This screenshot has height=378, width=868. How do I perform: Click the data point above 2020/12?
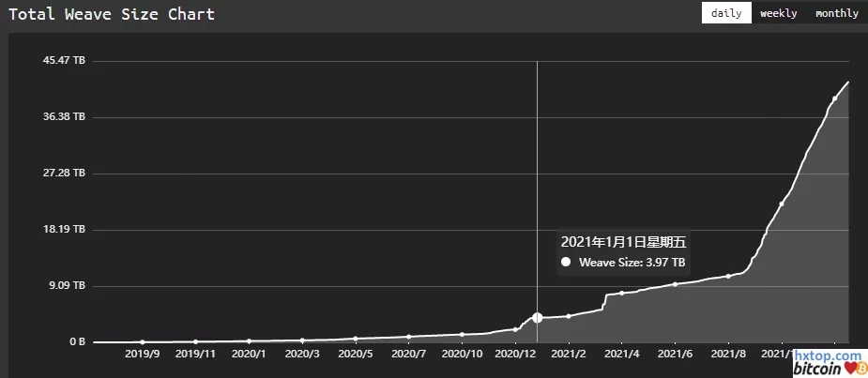click(515, 329)
